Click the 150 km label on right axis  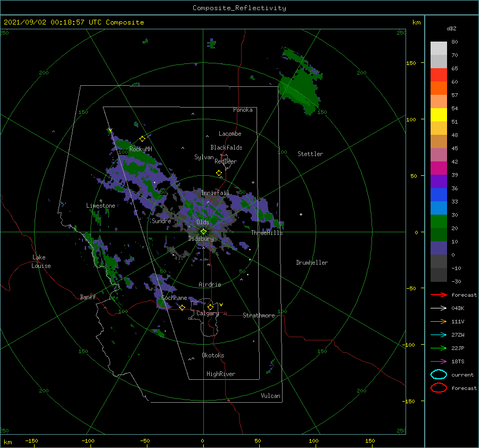411,63
